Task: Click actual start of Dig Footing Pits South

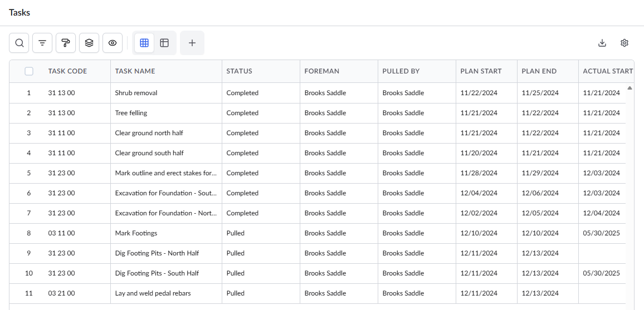Action: pos(601,273)
